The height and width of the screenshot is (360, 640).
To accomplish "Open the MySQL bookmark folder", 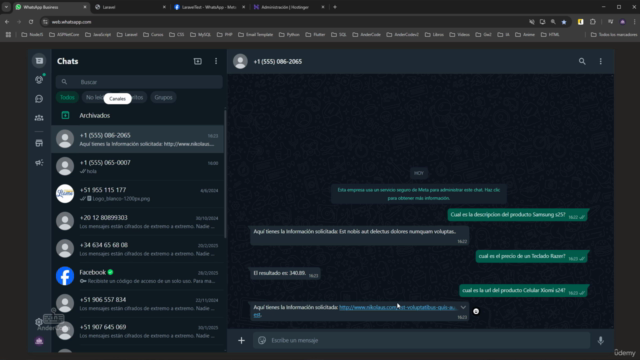I will pyautogui.click(x=200, y=35).
